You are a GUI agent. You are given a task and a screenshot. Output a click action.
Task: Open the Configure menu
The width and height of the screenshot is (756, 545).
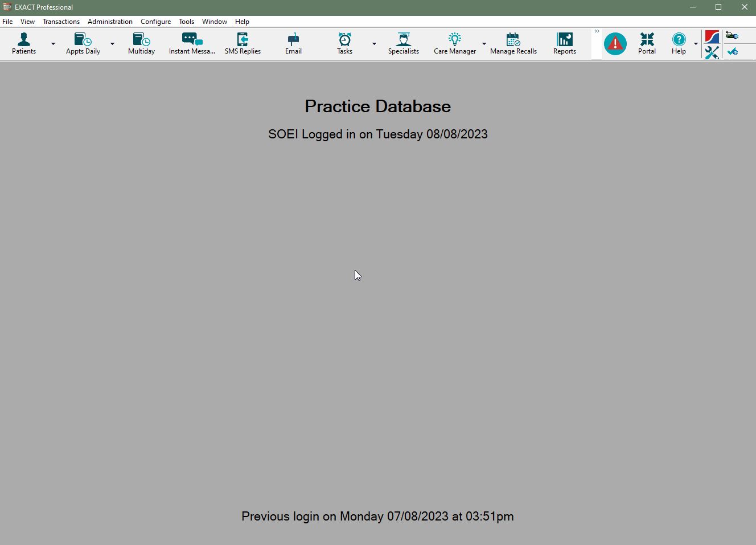155,21
